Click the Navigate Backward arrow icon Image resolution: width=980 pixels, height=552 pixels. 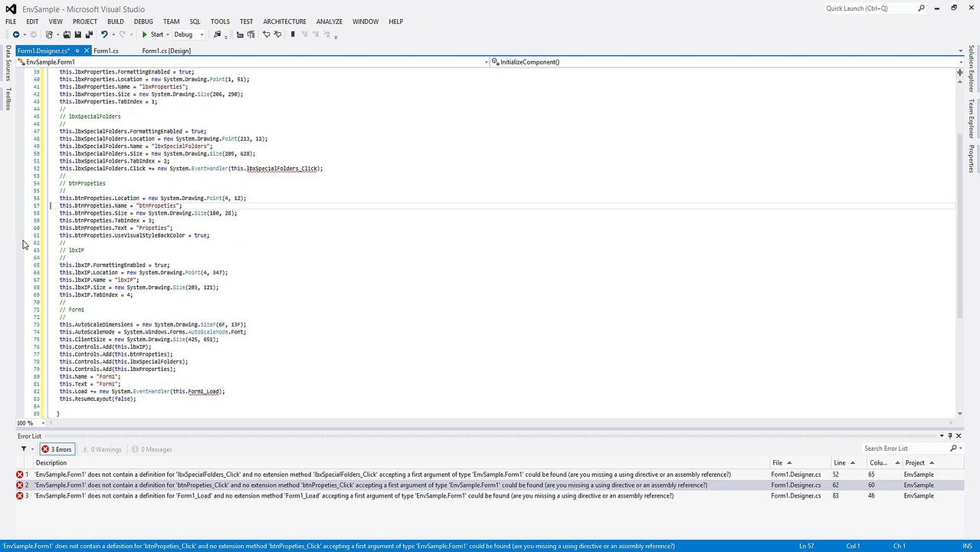click(16, 34)
